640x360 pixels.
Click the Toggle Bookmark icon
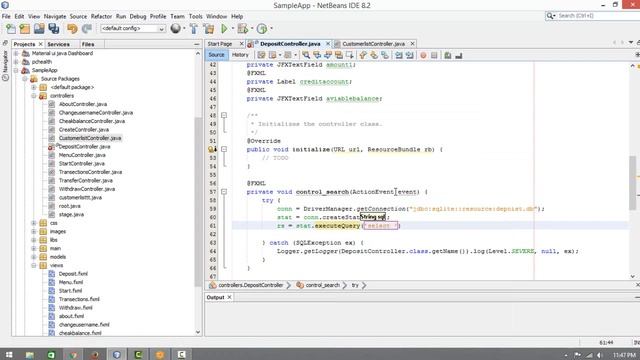click(385, 55)
